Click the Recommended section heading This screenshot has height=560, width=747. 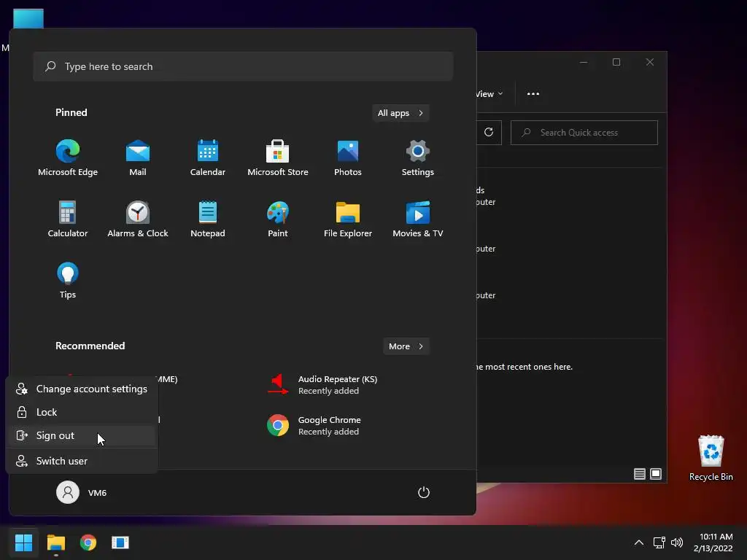coord(90,346)
